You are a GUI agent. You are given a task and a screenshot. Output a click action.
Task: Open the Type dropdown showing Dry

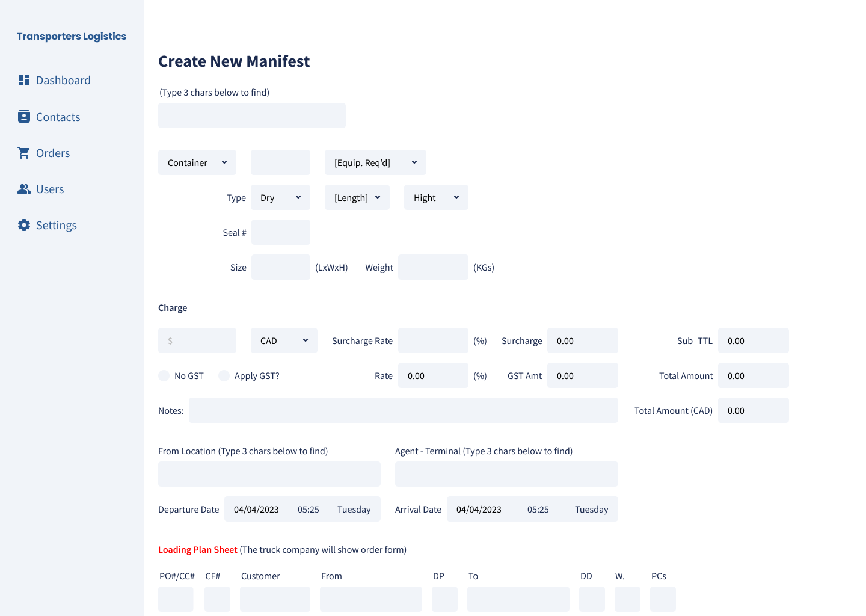pyautogui.click(x=280, y=197)
